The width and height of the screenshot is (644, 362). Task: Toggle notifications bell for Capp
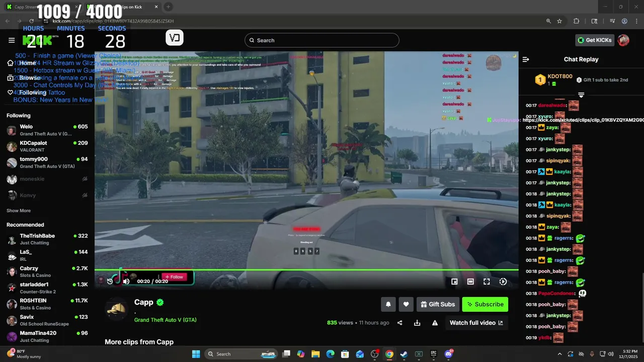click(388, 304)
